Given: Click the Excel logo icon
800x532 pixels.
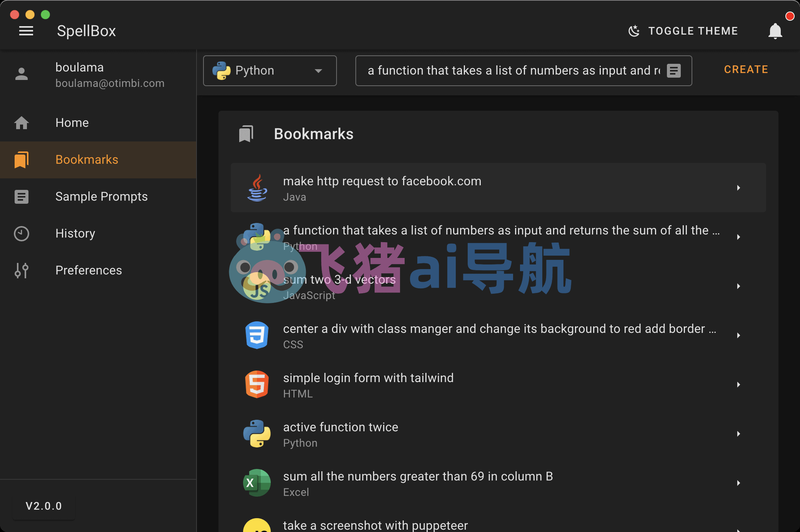Looking at the screenshot, I should pyautogui.click(x=257, y=483).
